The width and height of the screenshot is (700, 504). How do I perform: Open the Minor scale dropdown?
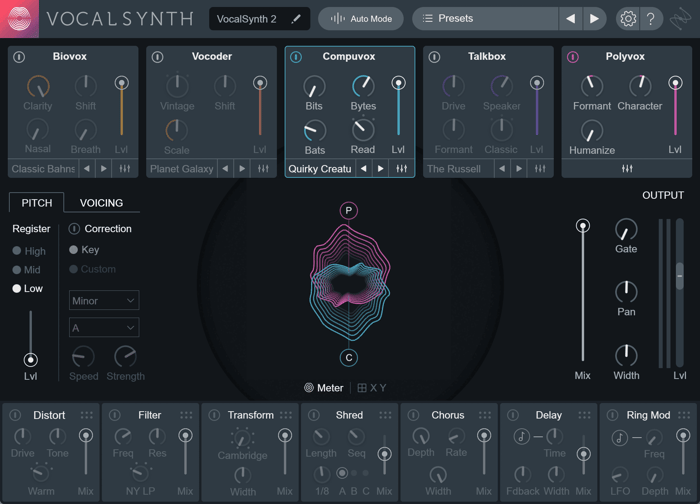click(104, 300)
